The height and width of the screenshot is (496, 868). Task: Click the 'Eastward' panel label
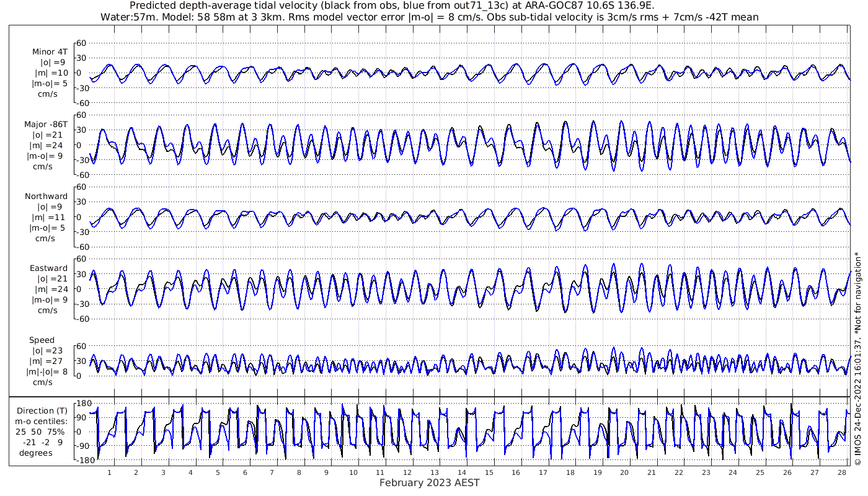tap(48, 268)
